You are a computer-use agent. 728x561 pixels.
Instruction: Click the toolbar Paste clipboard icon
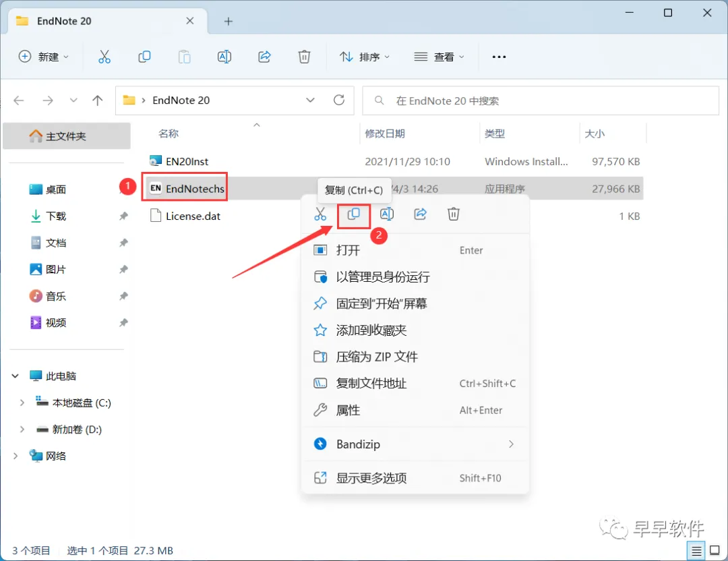(184, 57)
